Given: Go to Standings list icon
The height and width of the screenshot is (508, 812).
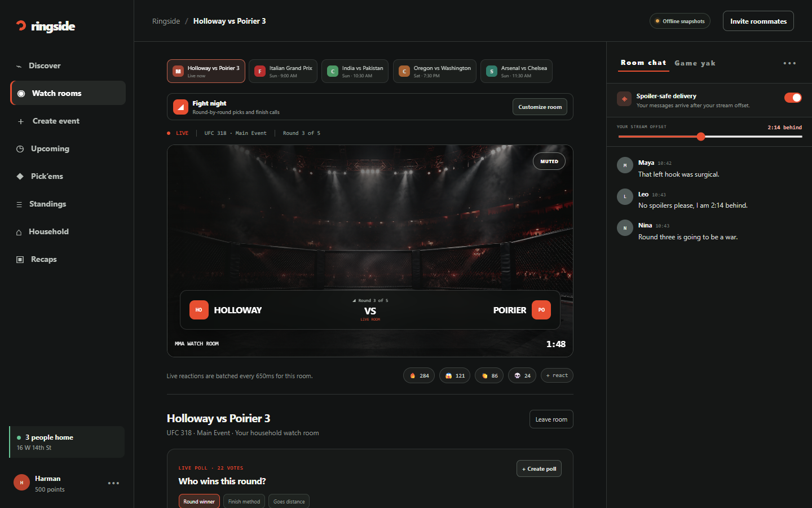Looking at the screenshot, I should click(x=19, y=204).
